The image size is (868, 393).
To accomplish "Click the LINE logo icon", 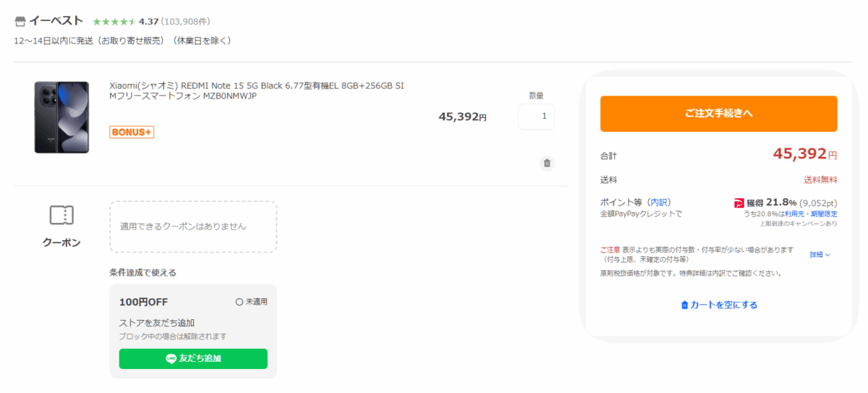I will coord(171,358).
